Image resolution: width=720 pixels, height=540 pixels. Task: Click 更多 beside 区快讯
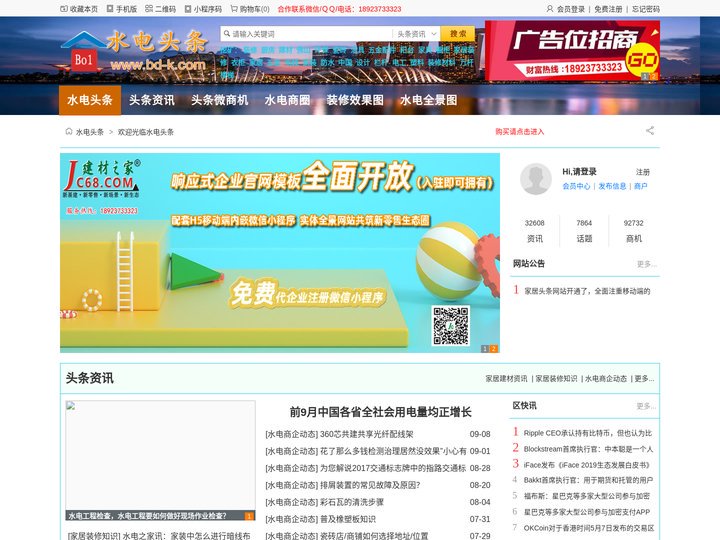647,406
